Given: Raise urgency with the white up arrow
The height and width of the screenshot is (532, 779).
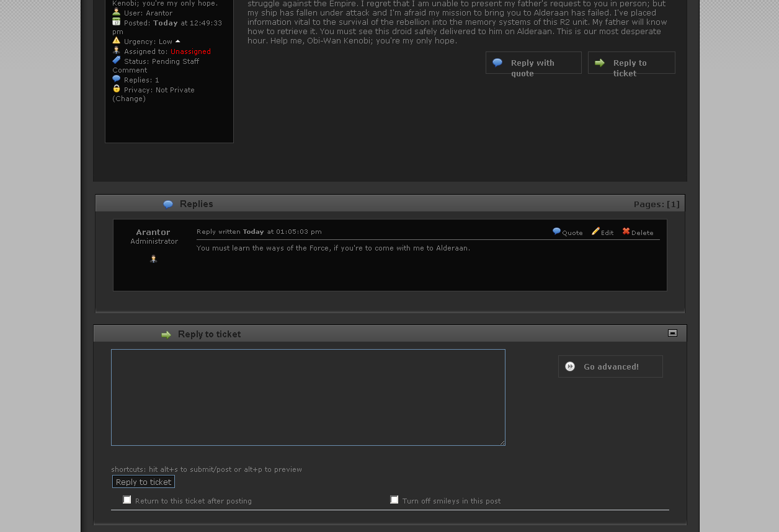Looking at the screenshot, I should (x=178, y=42).
